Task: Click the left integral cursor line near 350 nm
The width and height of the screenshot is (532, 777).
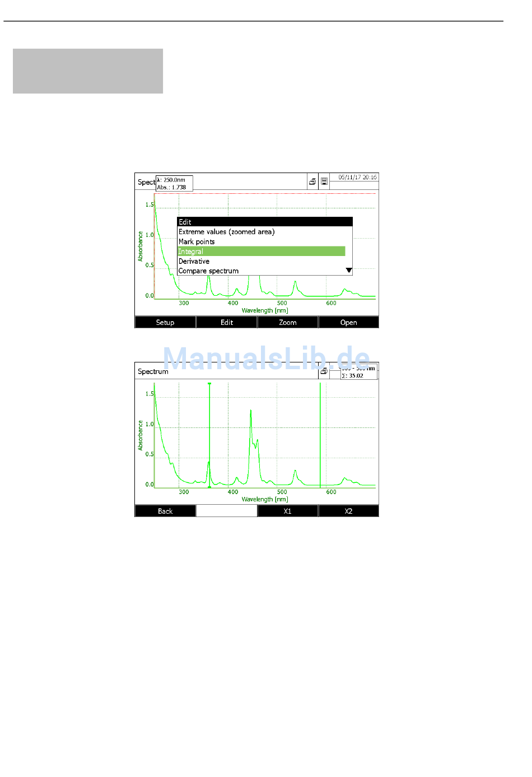Action: pos(209,435)
